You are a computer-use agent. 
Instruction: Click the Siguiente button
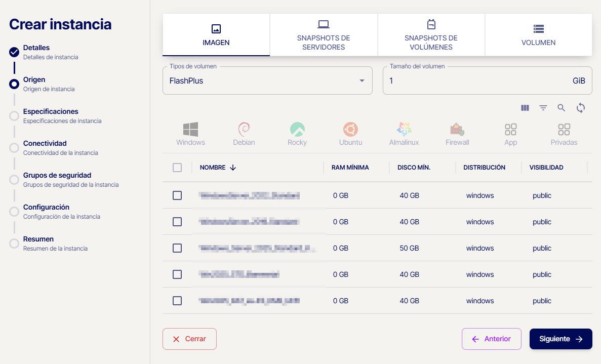tap(560, 339)
